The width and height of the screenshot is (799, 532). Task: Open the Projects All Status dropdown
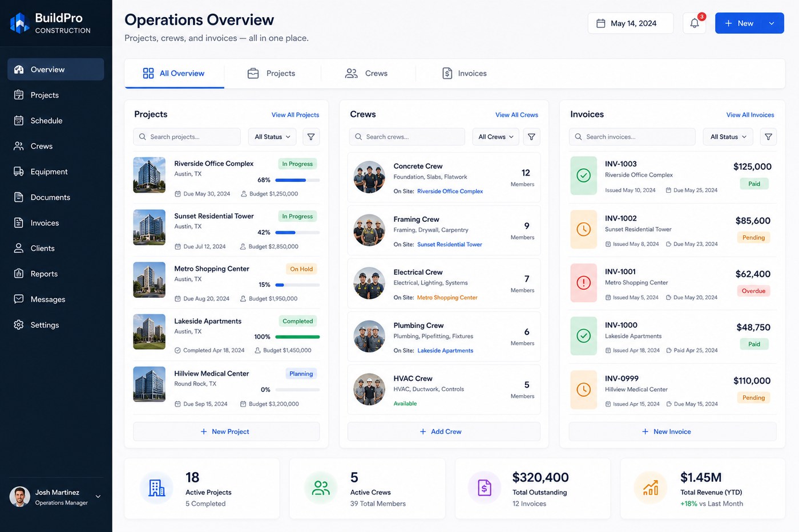point(272,137)
